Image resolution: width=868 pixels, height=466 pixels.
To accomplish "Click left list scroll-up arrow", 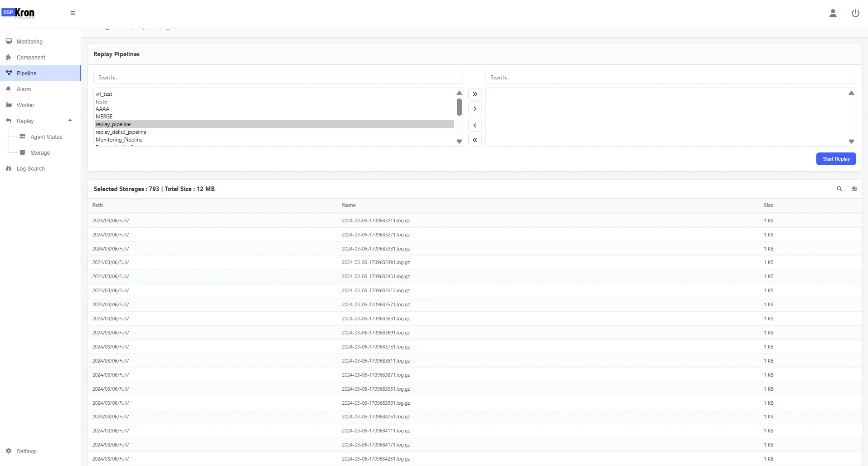I will 459,93.
